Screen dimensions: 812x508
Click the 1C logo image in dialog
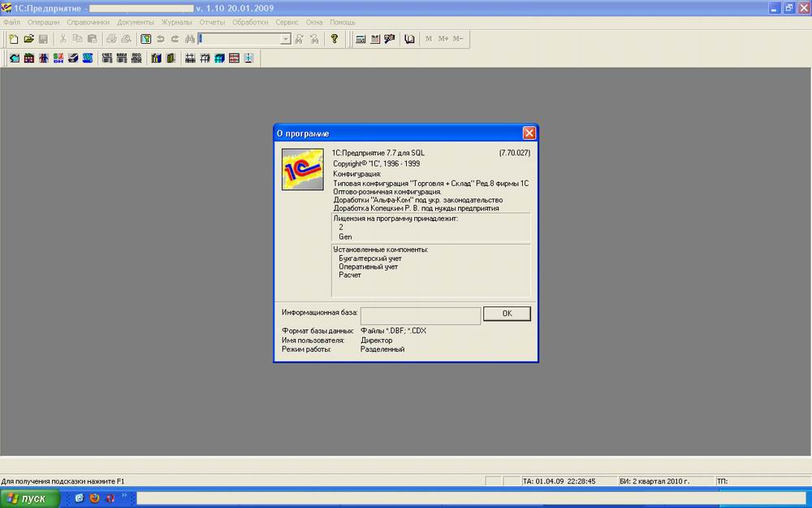pos(302,169)
